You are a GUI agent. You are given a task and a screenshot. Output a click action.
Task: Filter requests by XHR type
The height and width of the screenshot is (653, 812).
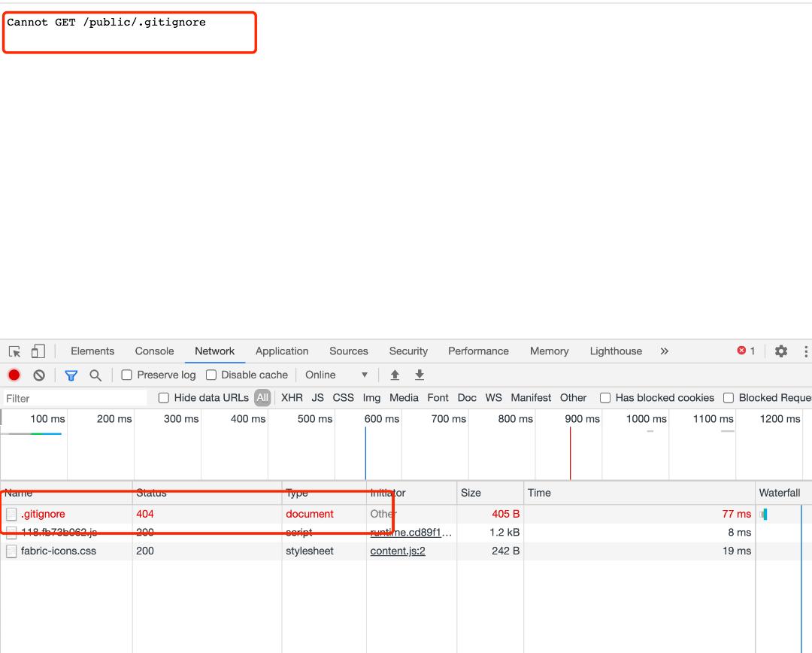click(292, 398)
